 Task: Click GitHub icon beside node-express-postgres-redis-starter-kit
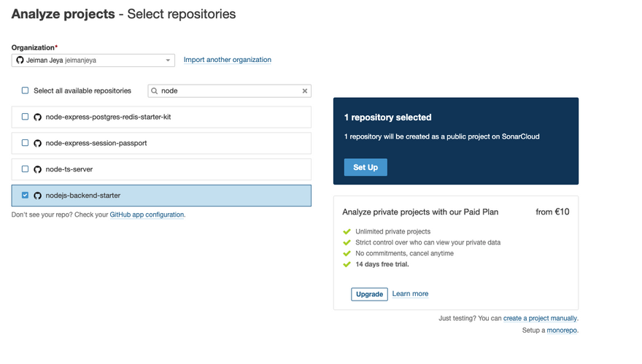pos(38,117)
